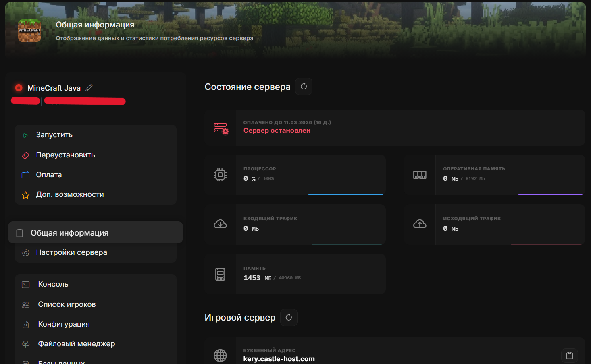Open Файловый менеджер
Viewport: 591px width, 364px height.
76,344
